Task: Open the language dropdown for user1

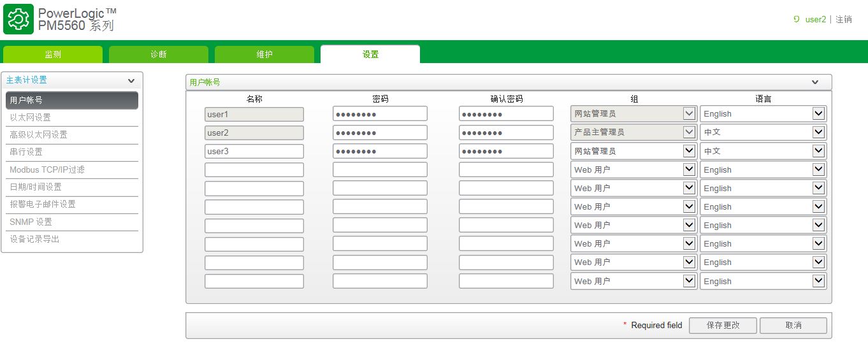Action: coord(763,114)
